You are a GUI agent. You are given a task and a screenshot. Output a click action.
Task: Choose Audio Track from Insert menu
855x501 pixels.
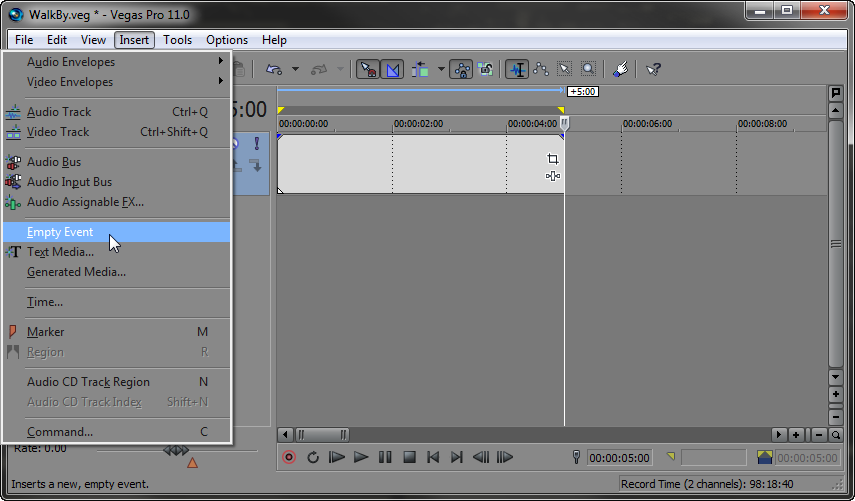point(117,112)
